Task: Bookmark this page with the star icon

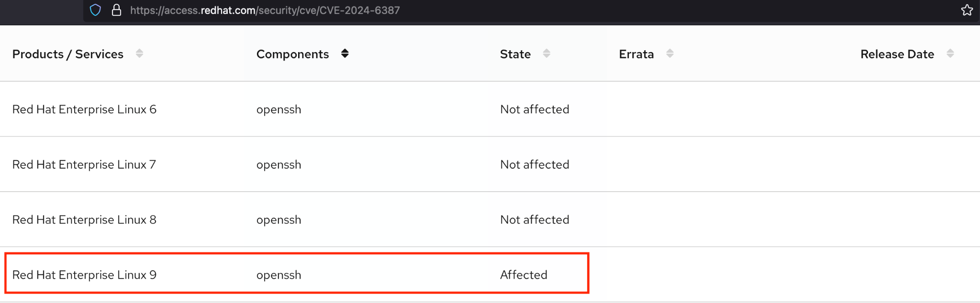Action: click(968, 10)
